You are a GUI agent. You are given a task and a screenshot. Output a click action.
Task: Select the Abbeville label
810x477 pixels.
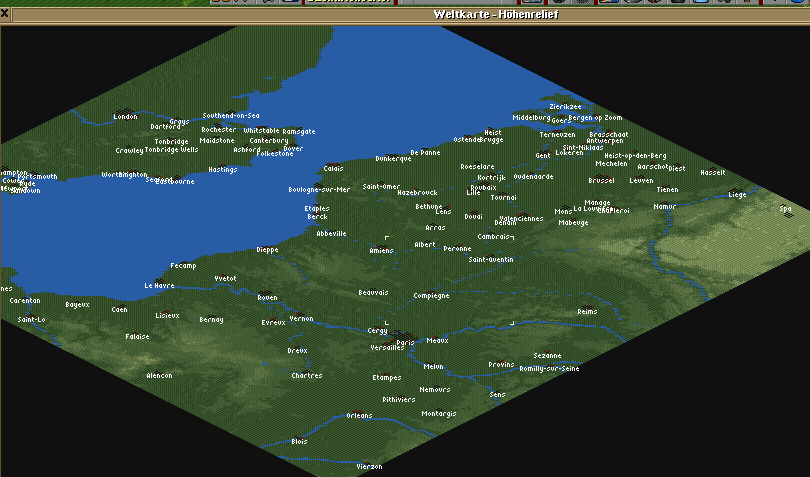pyautogui.click(x=331, y=234)
